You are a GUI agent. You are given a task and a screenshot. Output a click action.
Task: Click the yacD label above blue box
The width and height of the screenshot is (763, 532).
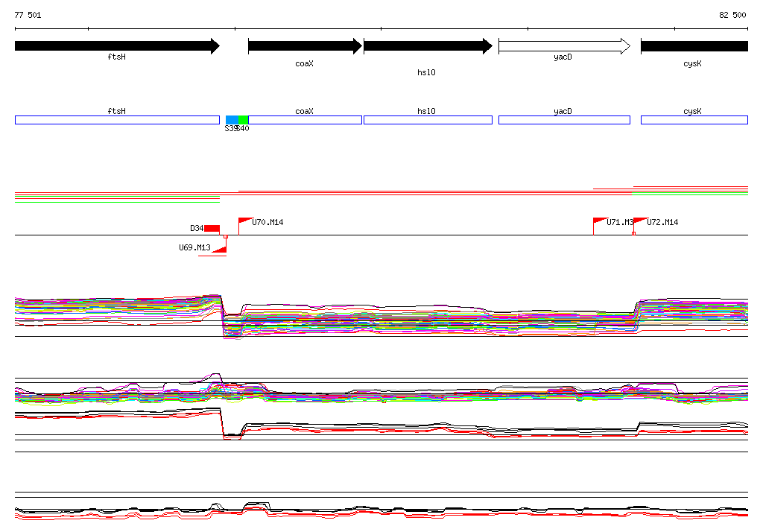[563, 112]
